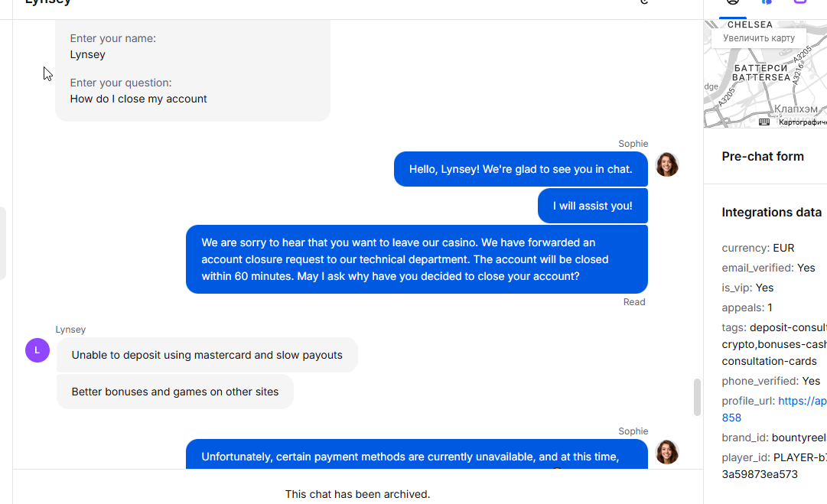
Task: Select the "Better bonuses and games" message
Action: click(174, 392)
